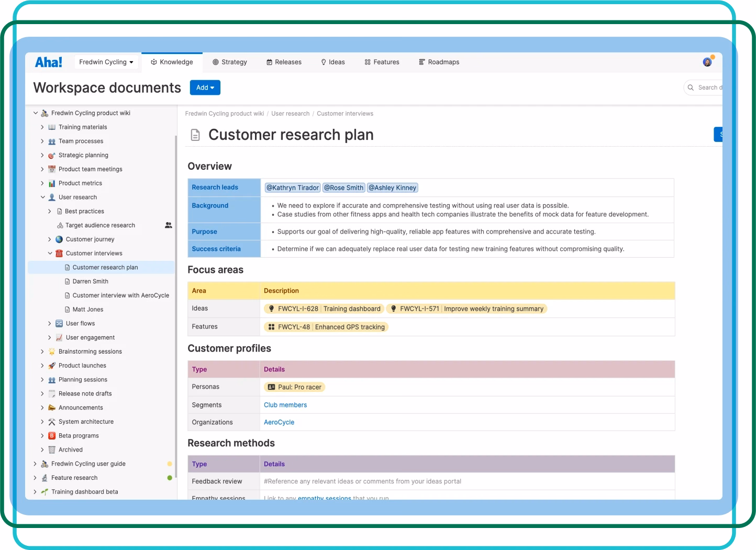Viewport: 756px width, 550px height.
Task: Open the Add dropdown button
Action: tap(205, 88)
